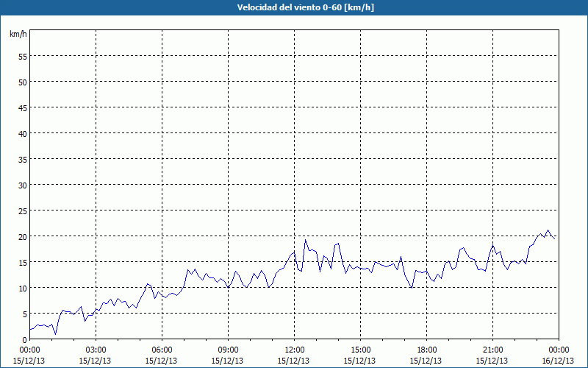This screenshot has height=368, width=588.
Task: Click the '15/12/13' date under 12:00
Action: coord(293,361)
